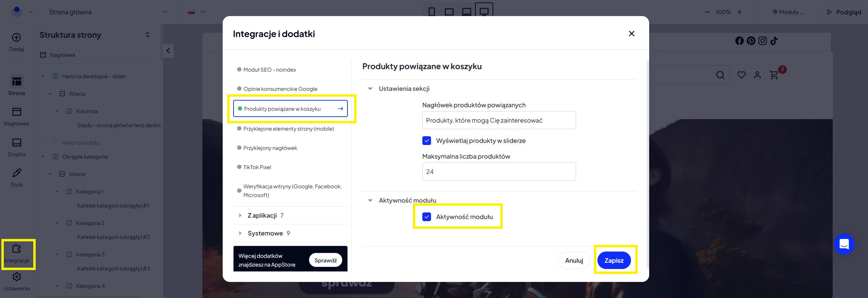Viewport: 868px width, 298px height.
Task: Click the Dodaj plus icon
Action: (x=16, y=38)
